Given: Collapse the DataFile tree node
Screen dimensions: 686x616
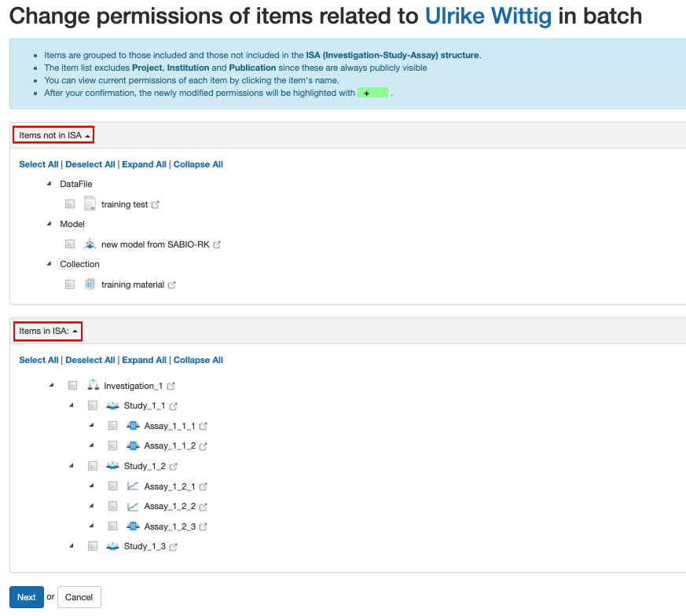Looking at the screenshot, I should pyautogui.click(x=50, y=184).
